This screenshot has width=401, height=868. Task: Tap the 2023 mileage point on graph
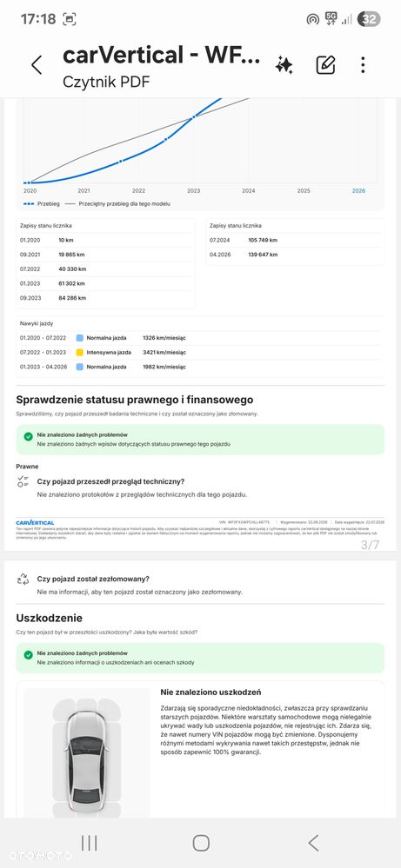coord(193,117)
